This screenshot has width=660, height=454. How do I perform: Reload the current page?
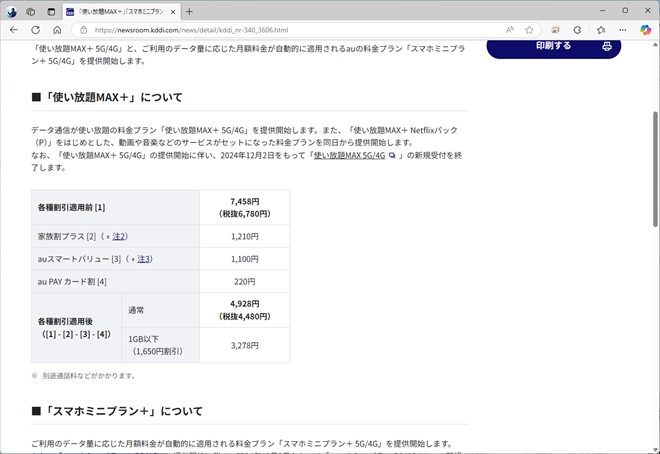click(x=36, y=30)
